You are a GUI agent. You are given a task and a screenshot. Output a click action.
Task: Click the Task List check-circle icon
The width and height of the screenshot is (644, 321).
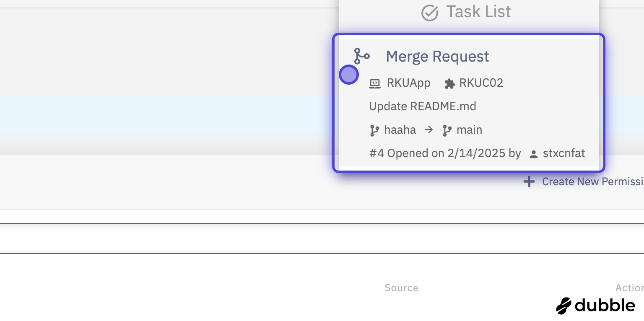(x=430, y=13)
